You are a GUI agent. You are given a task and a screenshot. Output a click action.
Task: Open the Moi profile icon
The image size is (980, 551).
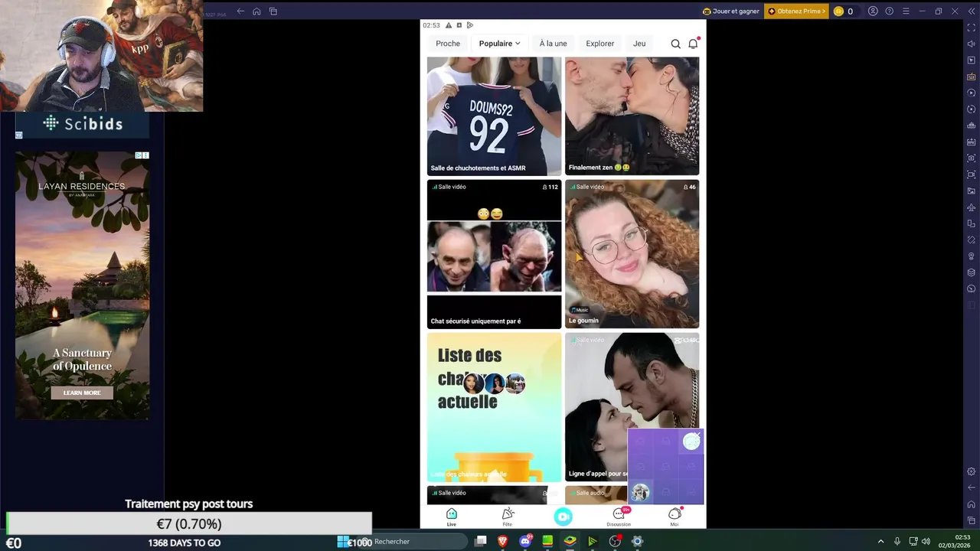(675, 517)
